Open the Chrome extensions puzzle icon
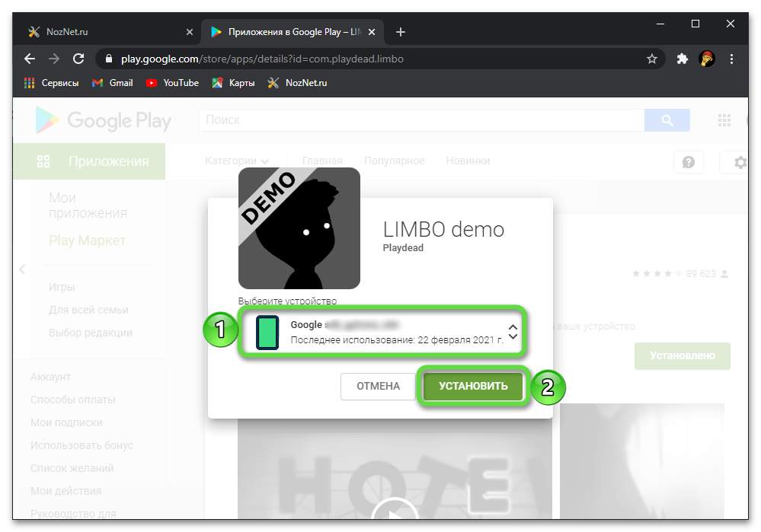The width and height of the screenshot is (761, 532). pyautogui.click(x=683, y=59)
